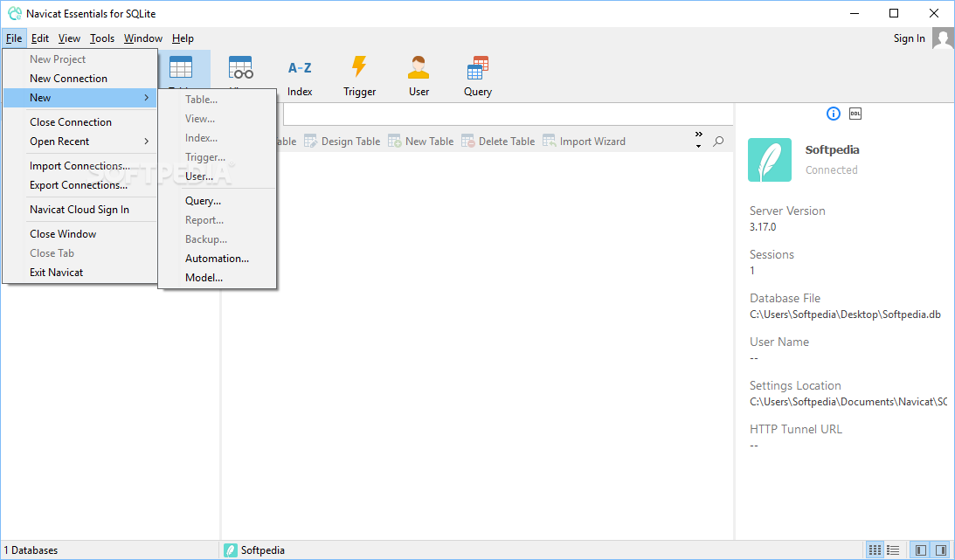
Task: Open the Help menu
Action: click(x=183, y=38)
